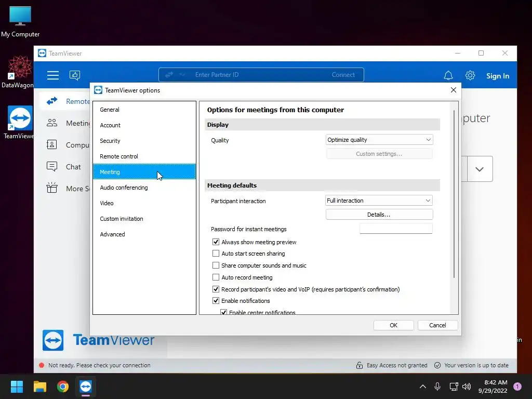This screenshot has width=532, height=399.
Task: Click the feedback icon in TeamViewer toolbar
Action: coord(75,75)
